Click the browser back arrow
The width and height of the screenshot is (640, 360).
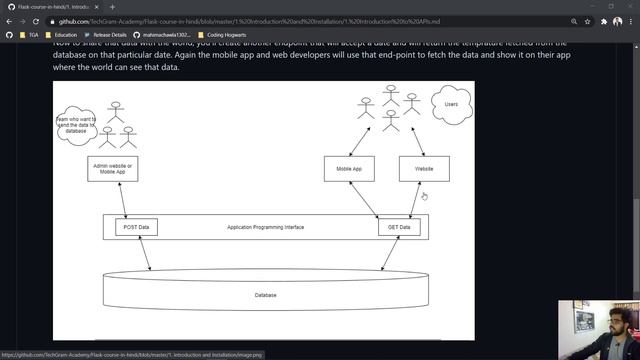[9, 22]
